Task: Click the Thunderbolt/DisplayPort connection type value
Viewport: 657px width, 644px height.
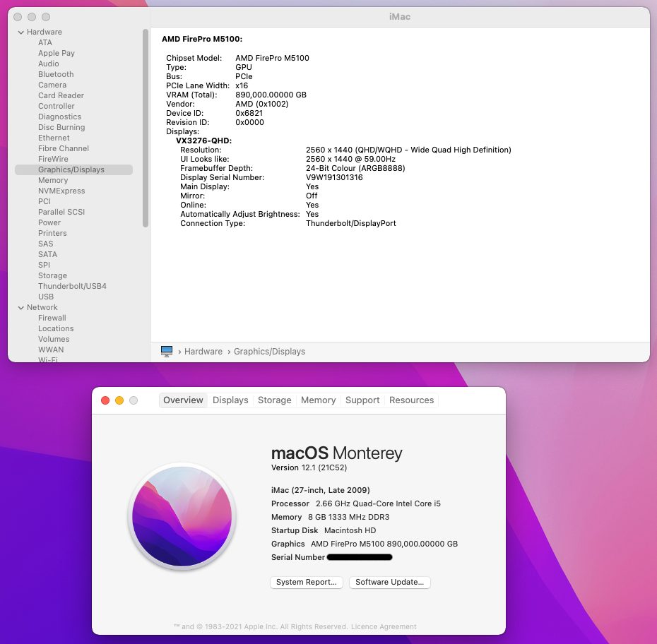Action: point(350,224)
